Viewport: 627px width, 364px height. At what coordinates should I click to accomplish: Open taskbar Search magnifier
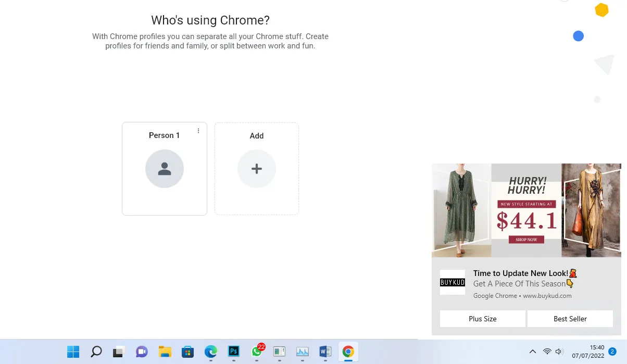(96, 352)
